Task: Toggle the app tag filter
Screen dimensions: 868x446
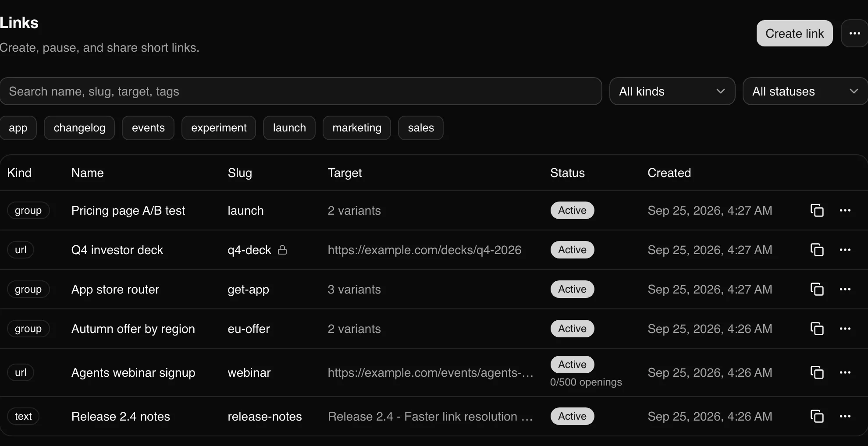Action: 18,128
